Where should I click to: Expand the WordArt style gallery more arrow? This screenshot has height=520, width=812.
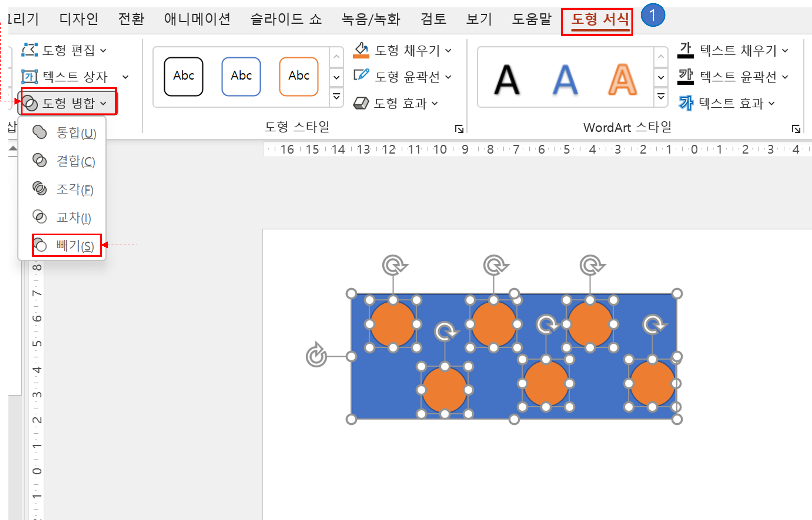661,97
